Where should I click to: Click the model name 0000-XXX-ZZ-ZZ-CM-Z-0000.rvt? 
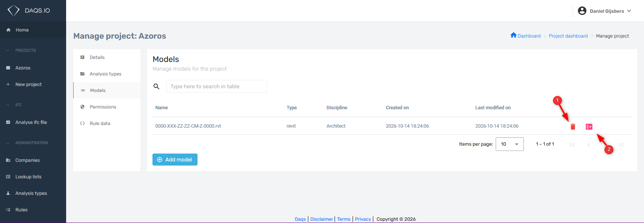(x=188, y=126)
